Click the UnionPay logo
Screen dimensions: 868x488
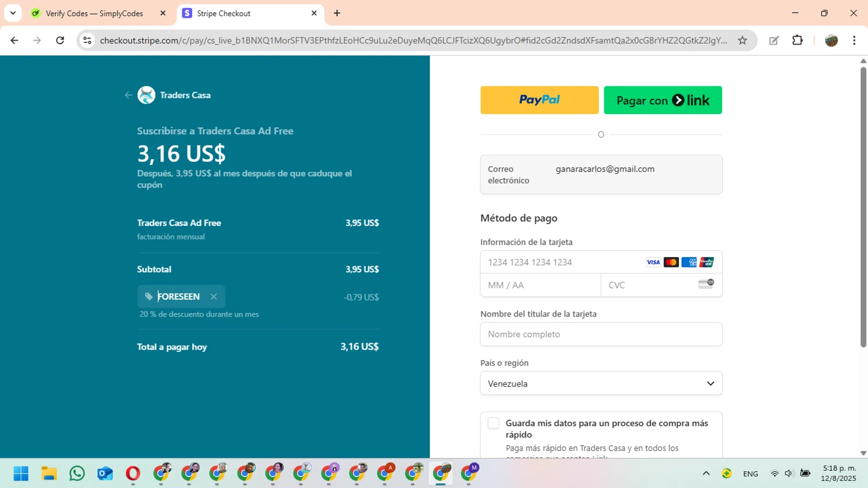click(x=707, y=262)
